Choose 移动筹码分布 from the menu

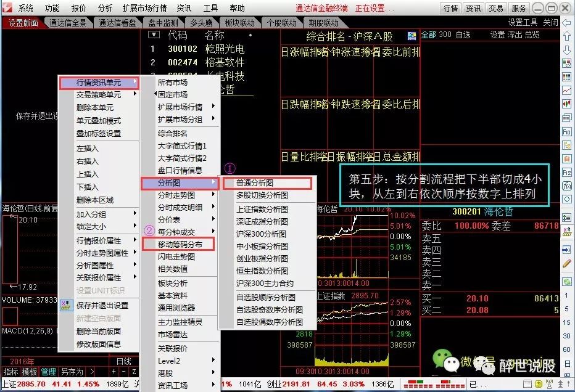point(178,244)
